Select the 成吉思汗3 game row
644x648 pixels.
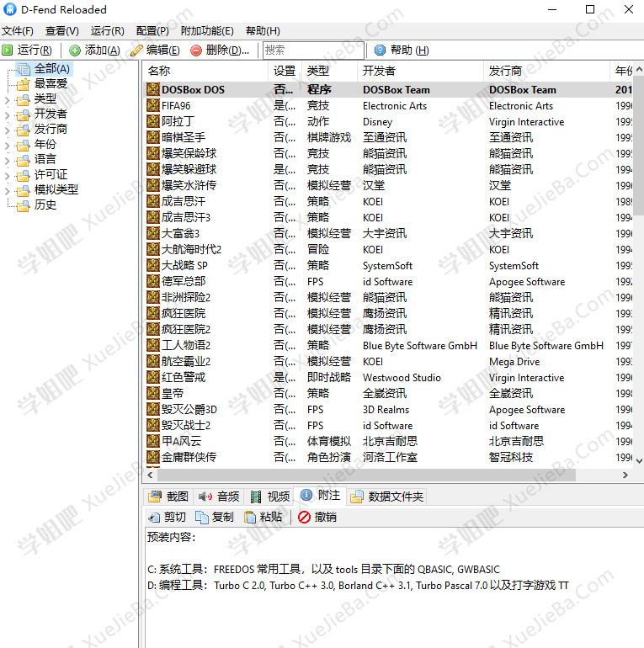pyautogui.click(x=390, y=217)
